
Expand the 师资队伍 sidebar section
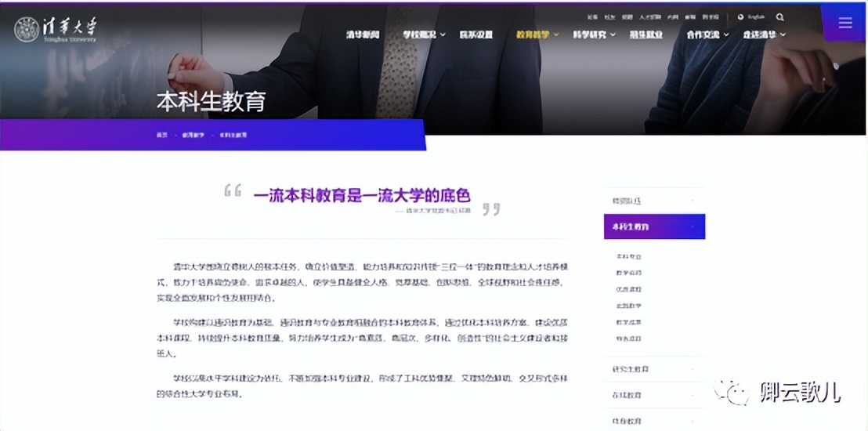[x=654, y=201]
